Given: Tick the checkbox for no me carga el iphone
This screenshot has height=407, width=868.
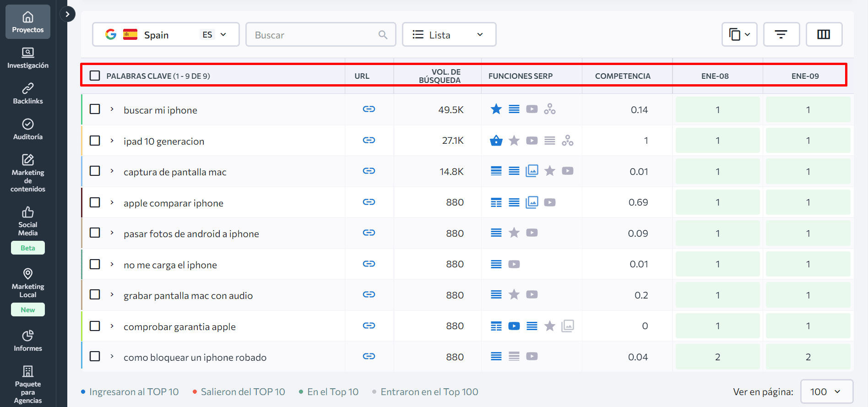Looking at the screenshot, I should coord(95,264).
